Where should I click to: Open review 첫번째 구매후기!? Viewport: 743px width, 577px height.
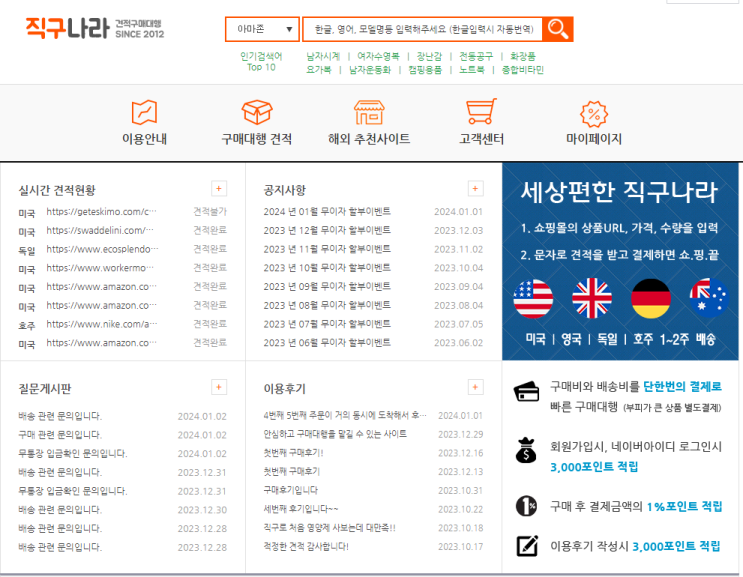[293, 453]
